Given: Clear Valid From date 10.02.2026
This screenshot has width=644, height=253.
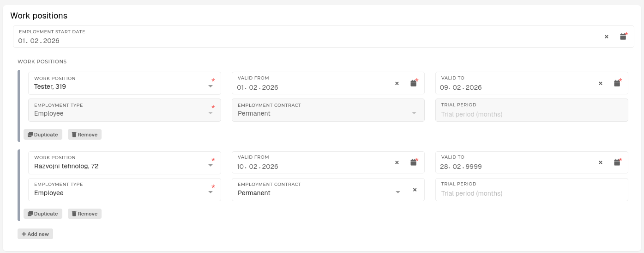Looking at the screenshot, I should [397, 162].
